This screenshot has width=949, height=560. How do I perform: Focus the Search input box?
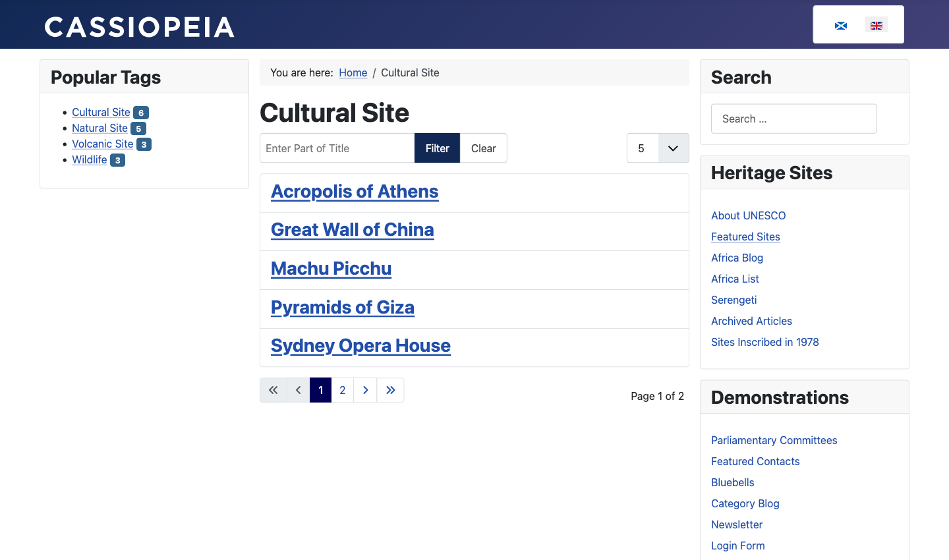(794, 119)
